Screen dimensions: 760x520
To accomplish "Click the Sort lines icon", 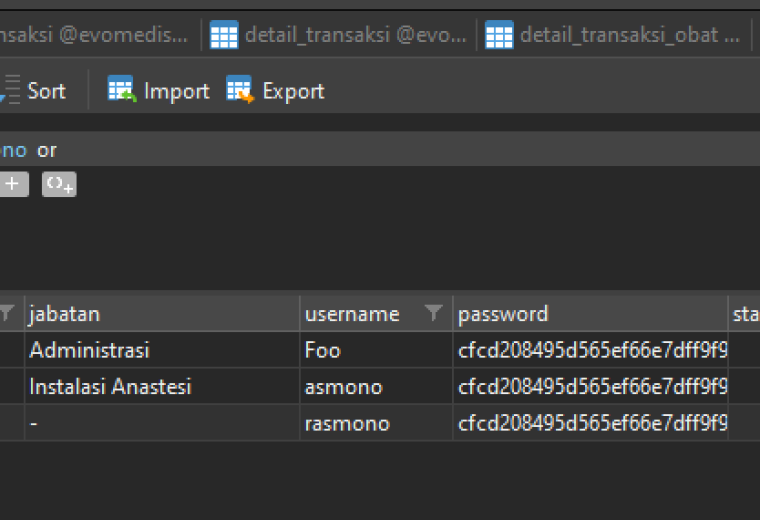I will point(10,89).
